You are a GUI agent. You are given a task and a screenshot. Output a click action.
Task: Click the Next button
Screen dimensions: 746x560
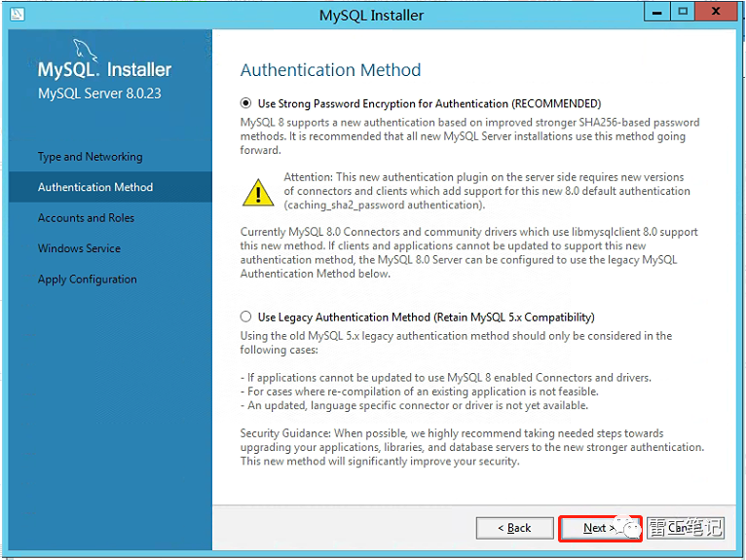(601, 528)
